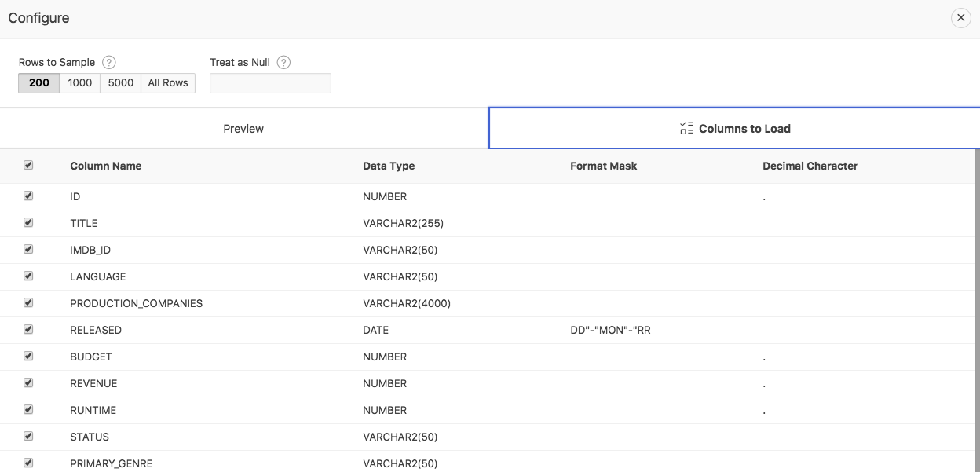Deselect the BUDGET column checkbox
This screenshot has height=472, width=980.
tap(28, 357)
